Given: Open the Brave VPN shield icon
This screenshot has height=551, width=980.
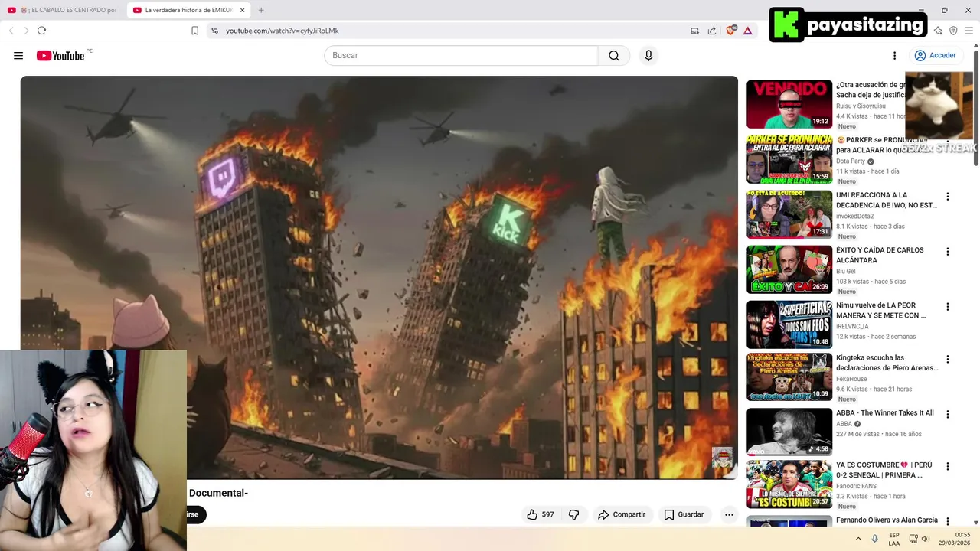Looking at the screenshot, I should (x=953, y=31).
